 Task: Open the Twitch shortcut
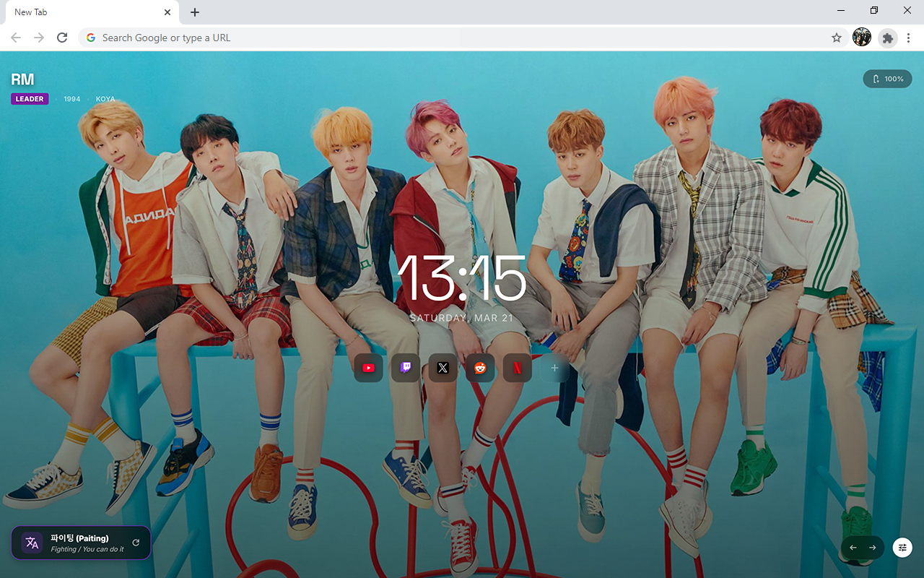[406, 368]
